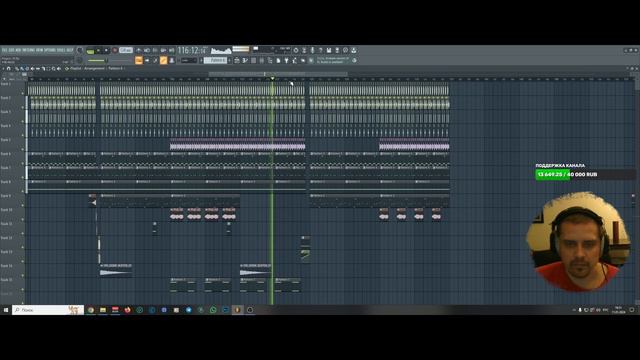Adjust the master volume knob
Screen dimensions: 640x360
pyautogui.click(x=80, y=50)
